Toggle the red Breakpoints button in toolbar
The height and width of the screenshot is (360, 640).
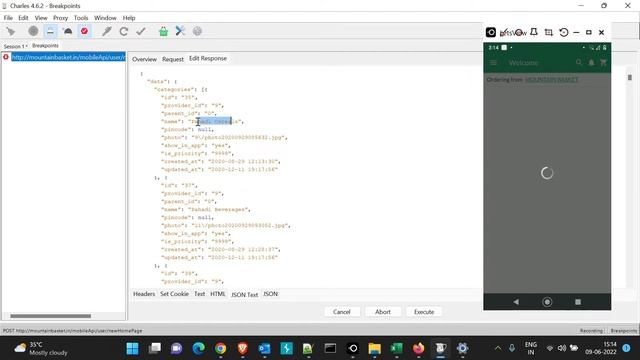click(x=84, y=31)
